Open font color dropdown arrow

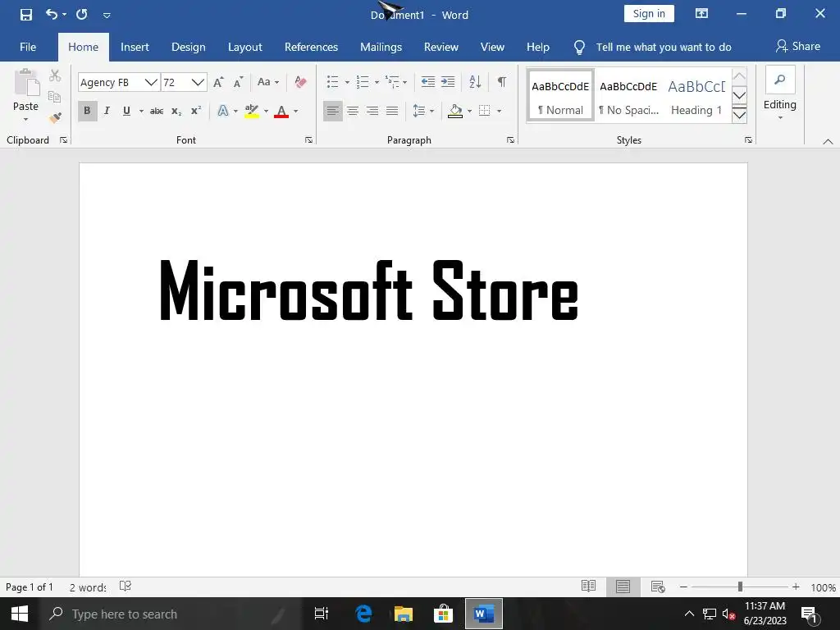(x=295, y=112)
